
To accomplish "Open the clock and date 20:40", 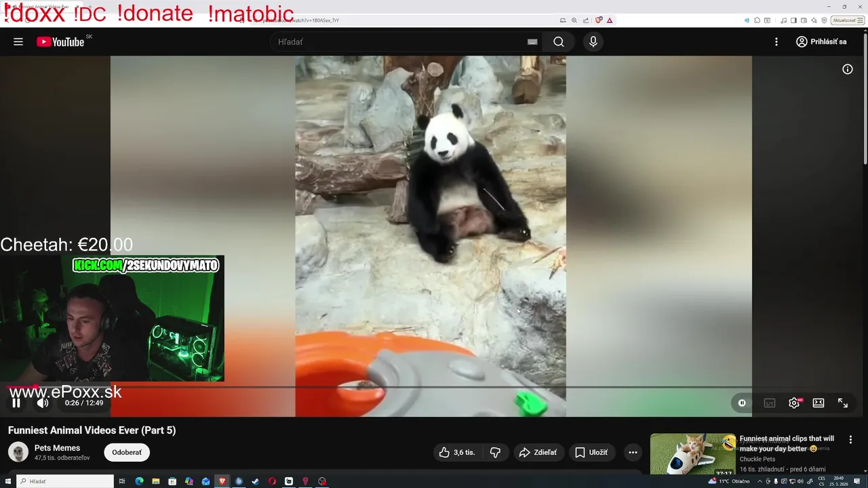I will [839, 481].
